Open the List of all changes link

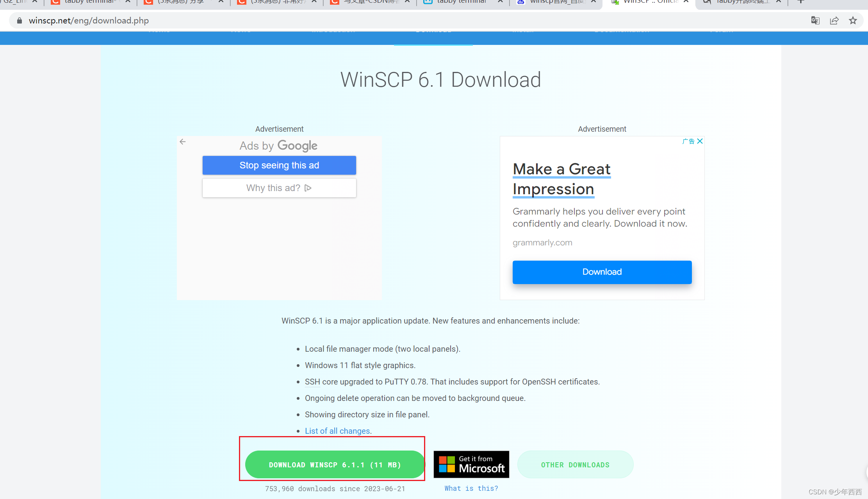pyautogui.click(x=337, y=431)
